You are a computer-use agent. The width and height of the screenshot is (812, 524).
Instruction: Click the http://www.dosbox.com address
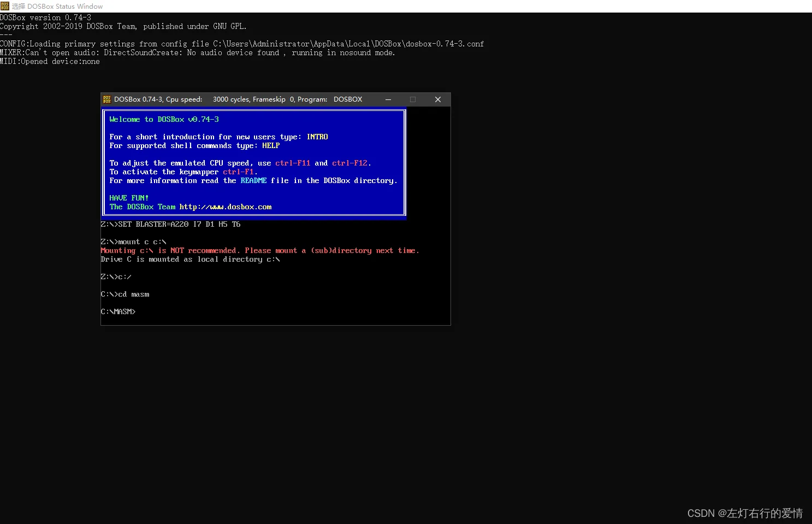pos(226,207)
